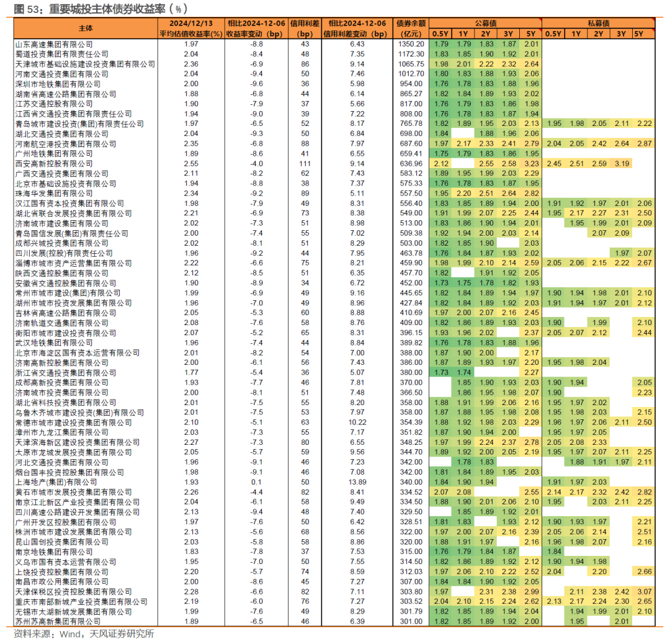Select row 苏州苏高新集团有限公司

pos(334,621)
